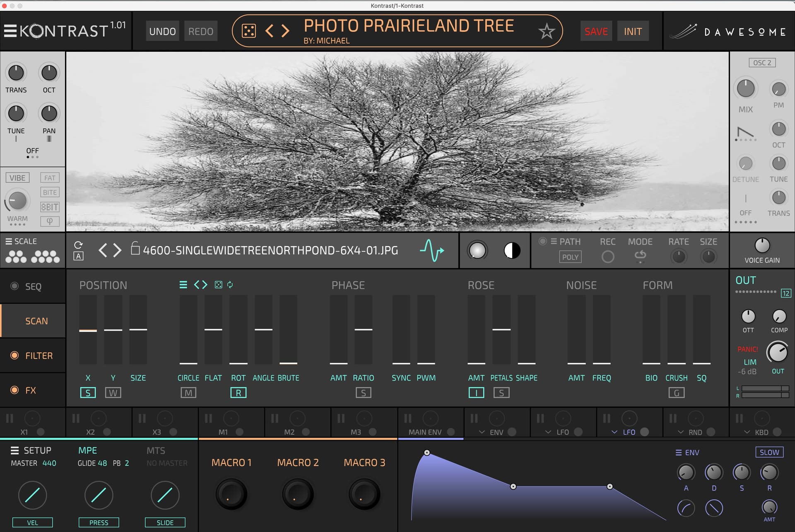The image size is (795, 532).
Task: Enable the SEQ section radio toggle
Action: [x=14, y=286]
